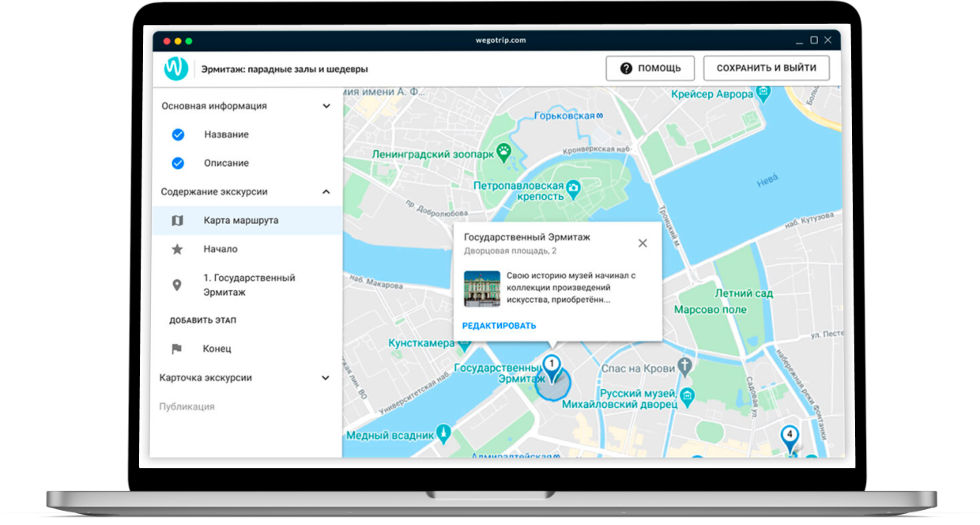Click the WeGoTrip logo icon
Screen dimensions: 980x525
(x=175, y=68)
